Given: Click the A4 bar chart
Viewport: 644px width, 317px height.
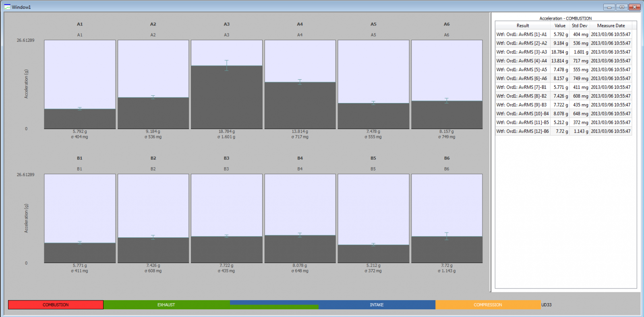Looking at the screenshot, I should point(300,84).
